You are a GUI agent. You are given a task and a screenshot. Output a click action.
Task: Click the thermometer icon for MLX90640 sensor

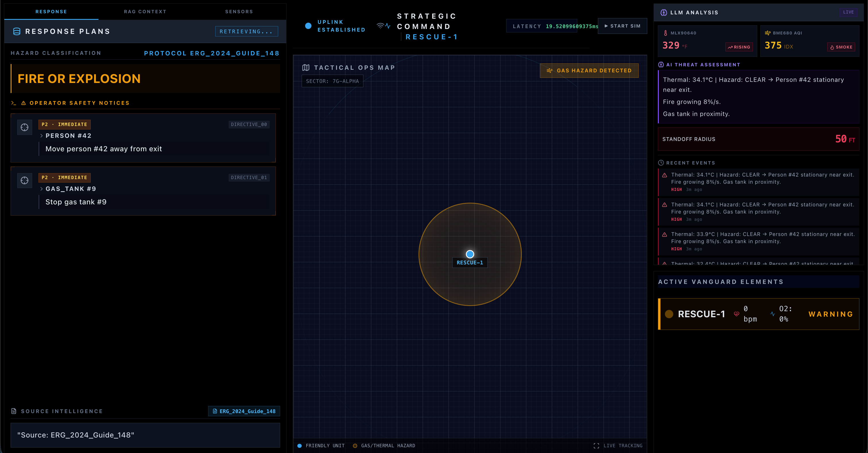click(665, 33)
